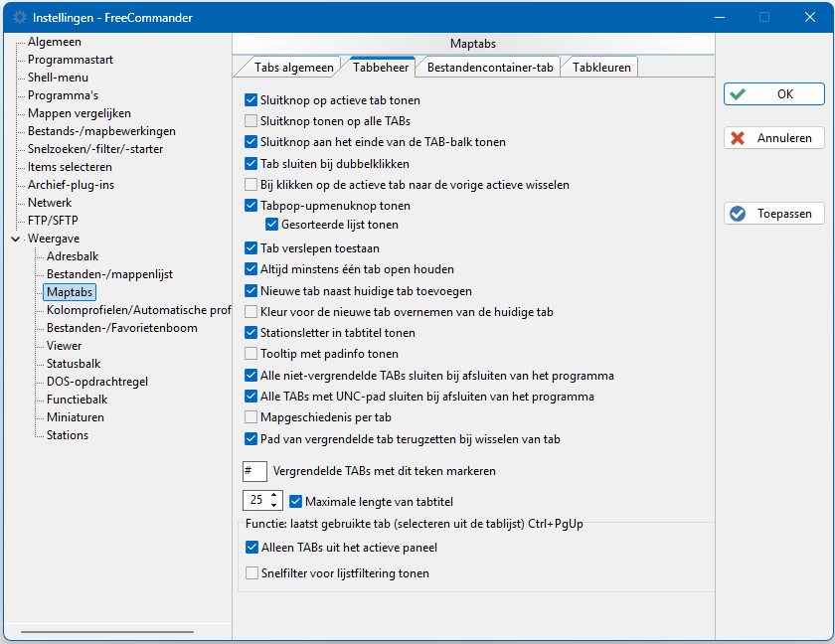Open the 'Bestandencontainer-tab' tab
This screenshot has width=835, height=644.
[489, 68]
